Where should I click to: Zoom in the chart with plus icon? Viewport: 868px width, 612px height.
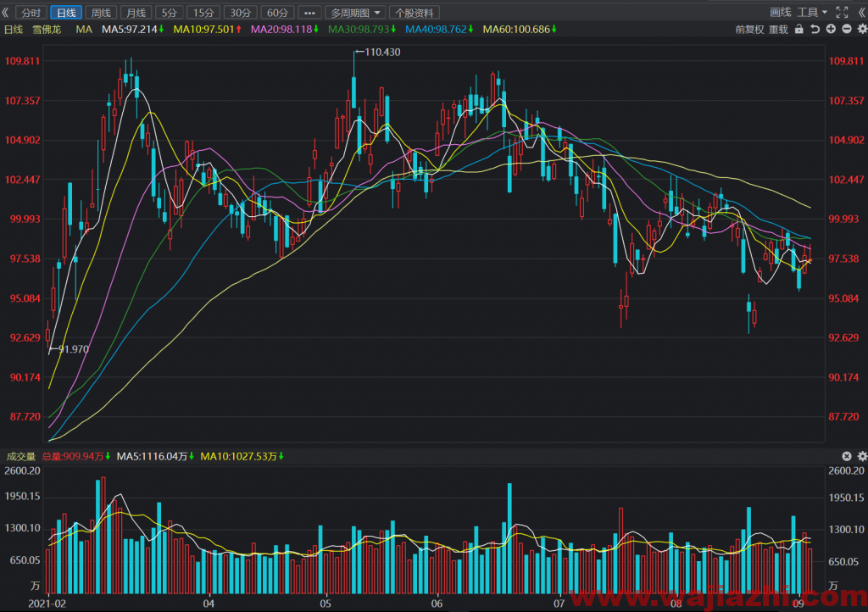pyautogui.click(x=831, y=29)
